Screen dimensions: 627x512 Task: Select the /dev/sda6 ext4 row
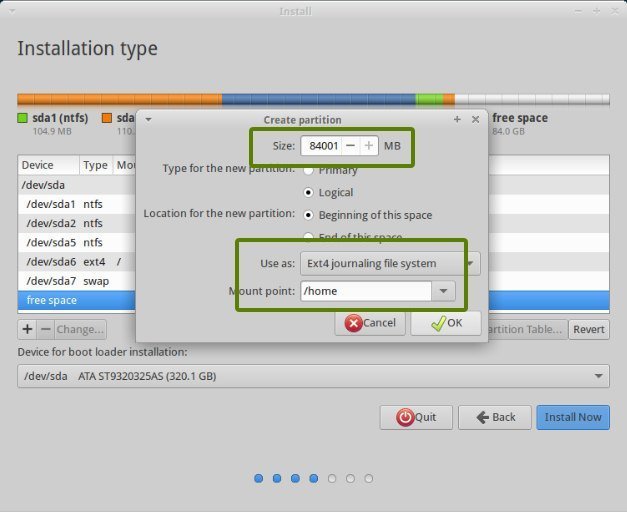pyautogui.click(x=77, y=262)
